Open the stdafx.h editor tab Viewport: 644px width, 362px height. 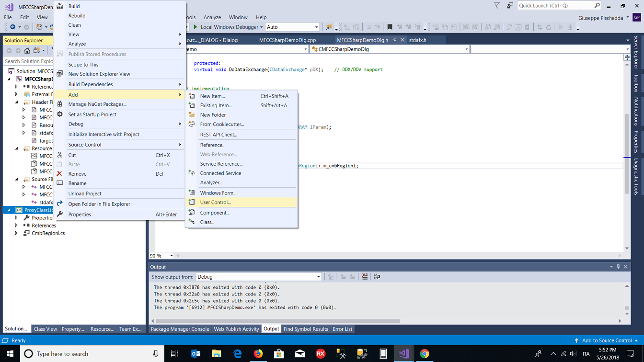[417, 40]
